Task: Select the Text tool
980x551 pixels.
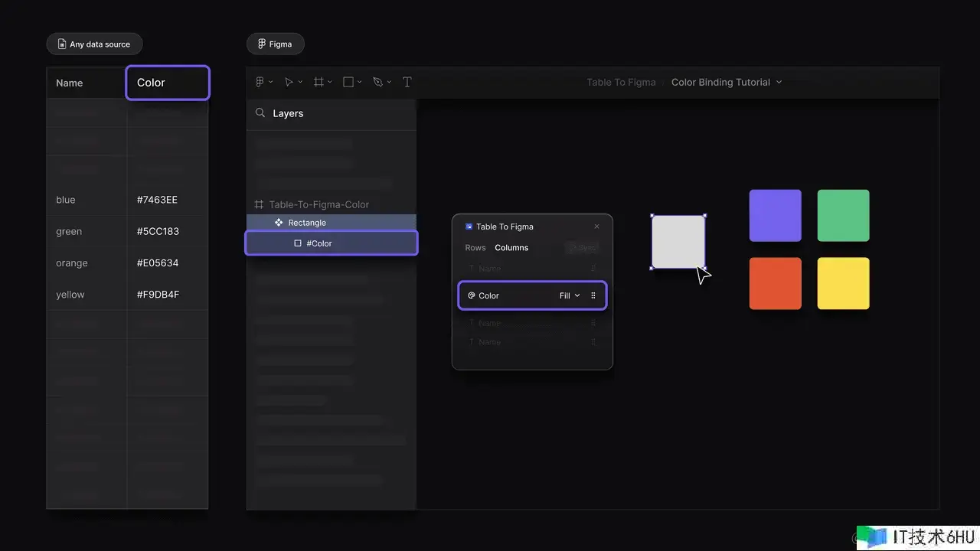Action: [x=407, y=82]
